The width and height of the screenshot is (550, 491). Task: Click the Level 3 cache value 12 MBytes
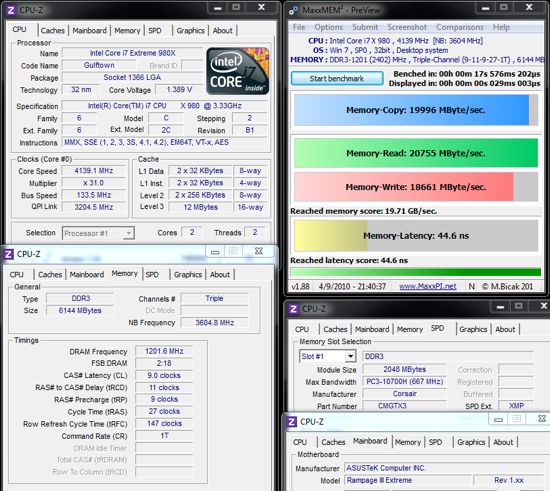200,207
